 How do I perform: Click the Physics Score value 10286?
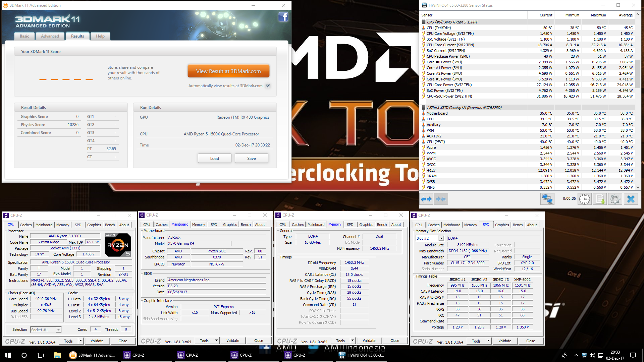[x=73, y=125]
